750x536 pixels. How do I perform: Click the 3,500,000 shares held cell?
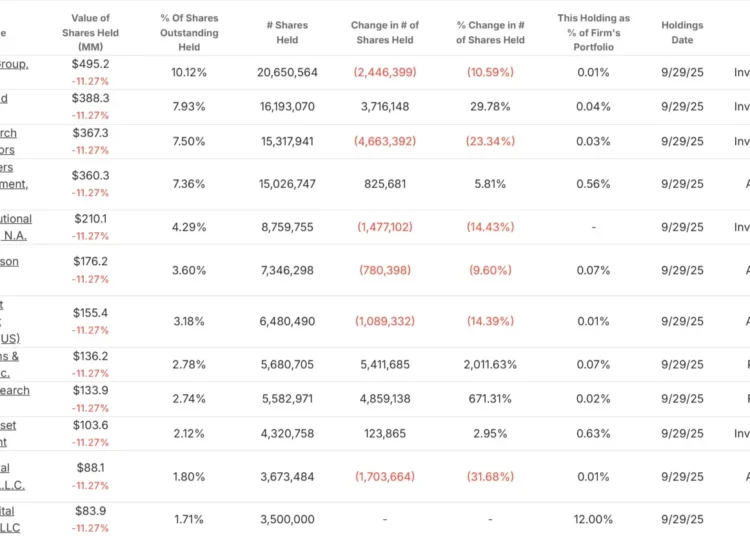click(287, 519)
